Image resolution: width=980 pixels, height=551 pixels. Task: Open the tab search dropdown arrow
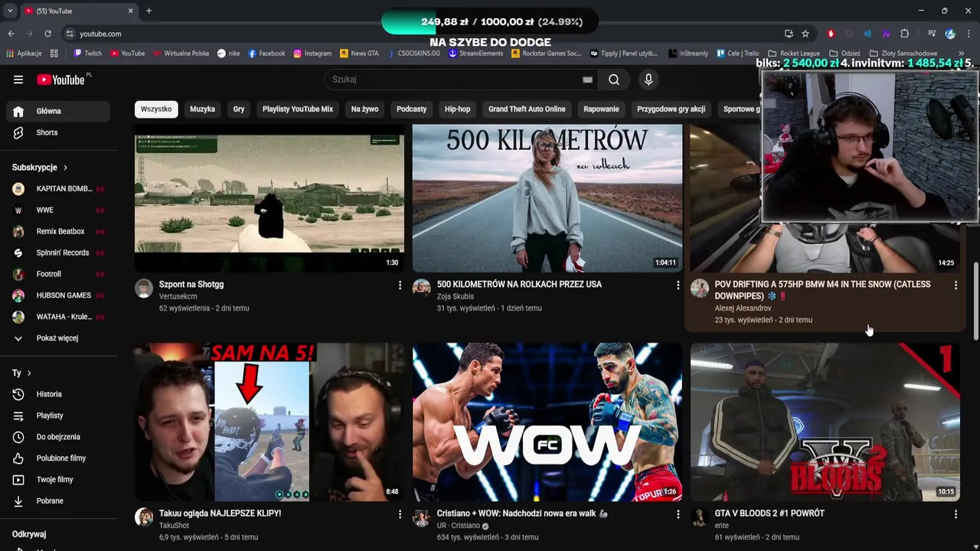[10, 11]
